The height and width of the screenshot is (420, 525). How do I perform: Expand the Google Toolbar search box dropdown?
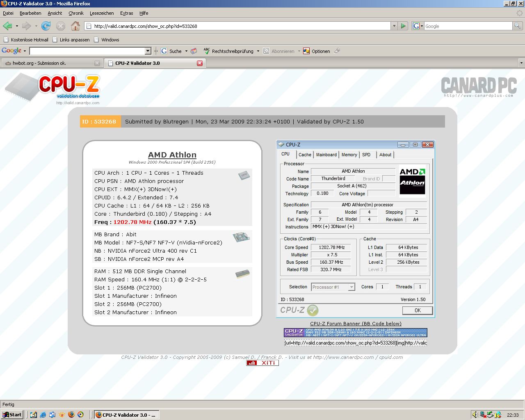click(x=148, y=51)
